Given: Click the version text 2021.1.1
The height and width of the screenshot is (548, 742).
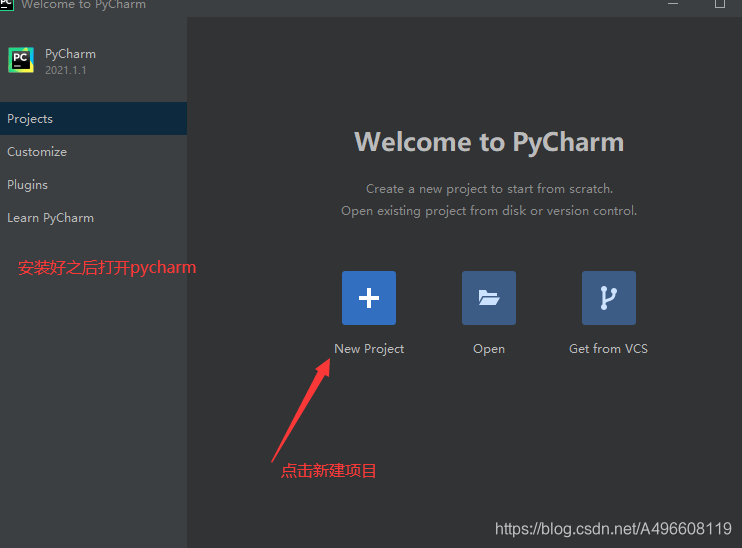Looking at the screenshot, I should click(66, 70).
